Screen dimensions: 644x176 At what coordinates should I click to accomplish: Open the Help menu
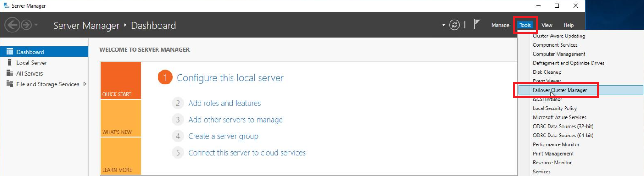tap(569, 25)
